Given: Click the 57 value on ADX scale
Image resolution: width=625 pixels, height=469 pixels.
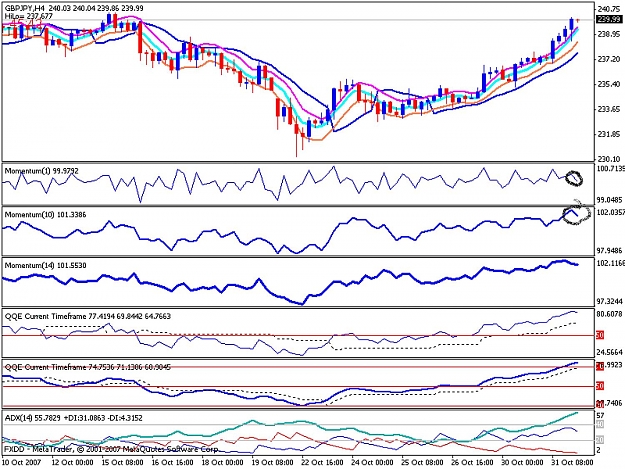Looking at the screenshot, I should (600, 415).
